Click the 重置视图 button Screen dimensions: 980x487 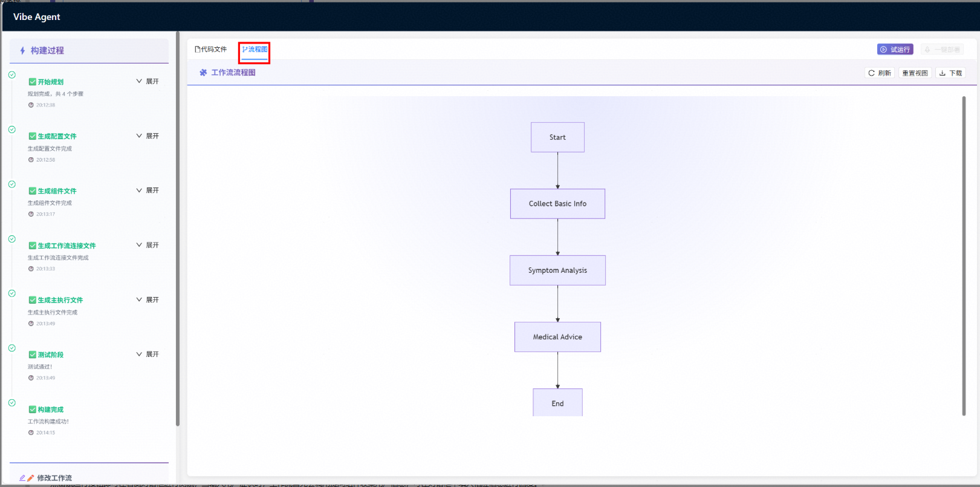point(915,73)
